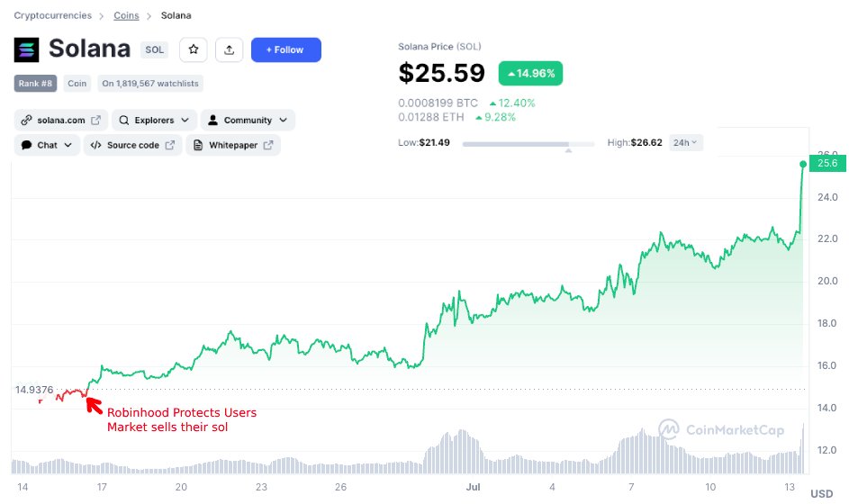
Task: Open the 24h range dropdown
Action: click(x=685, y=143)
